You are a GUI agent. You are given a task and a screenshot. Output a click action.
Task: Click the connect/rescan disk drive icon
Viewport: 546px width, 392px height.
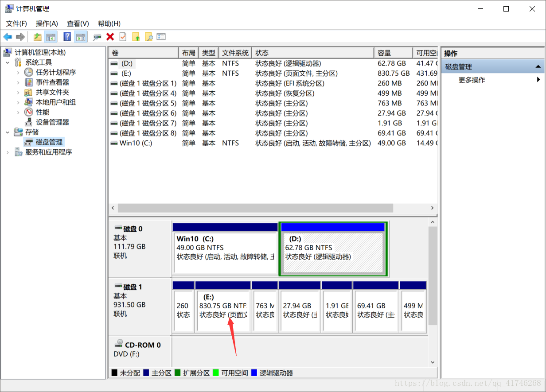click(97, 37)
